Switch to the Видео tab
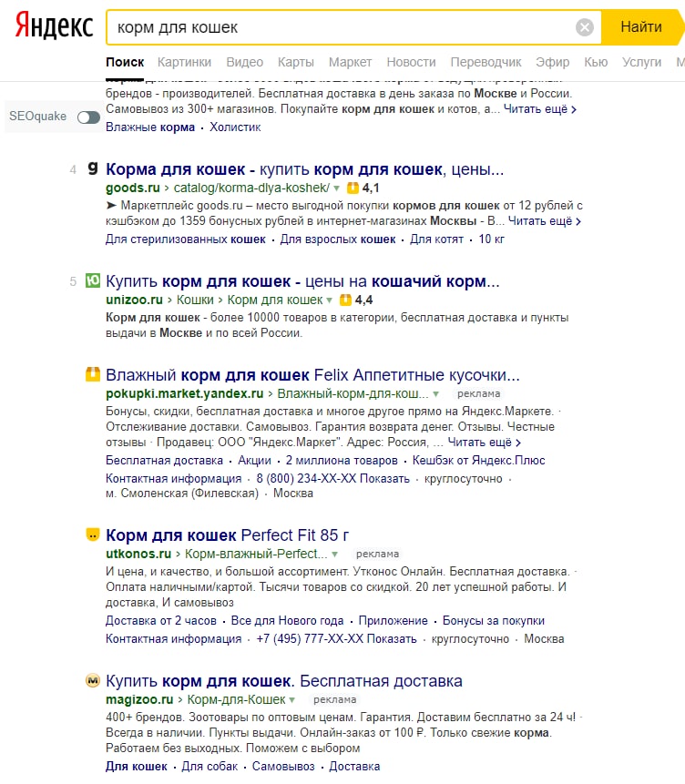 click(x=245, y=63)
